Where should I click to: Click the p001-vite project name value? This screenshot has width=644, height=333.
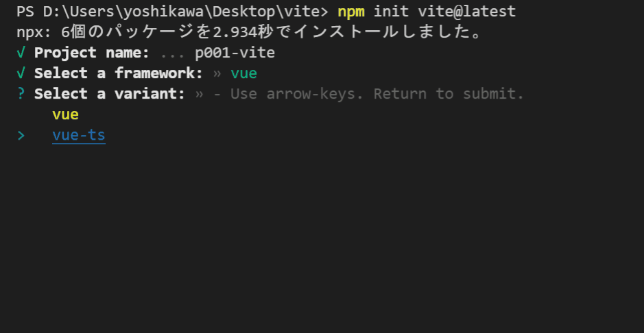pos(235,53)
